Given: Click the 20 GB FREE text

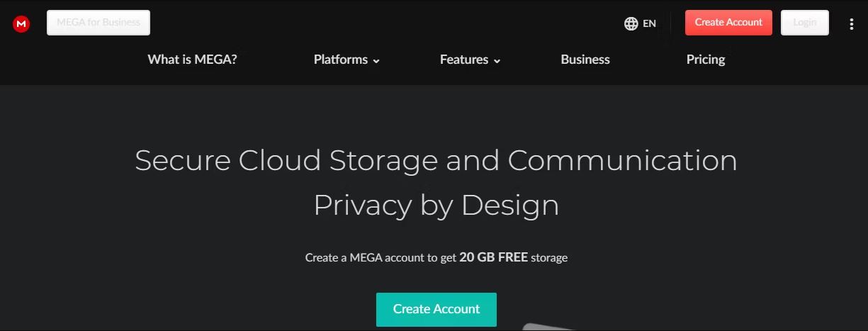Looking at the screenshot, I should 493,257.
